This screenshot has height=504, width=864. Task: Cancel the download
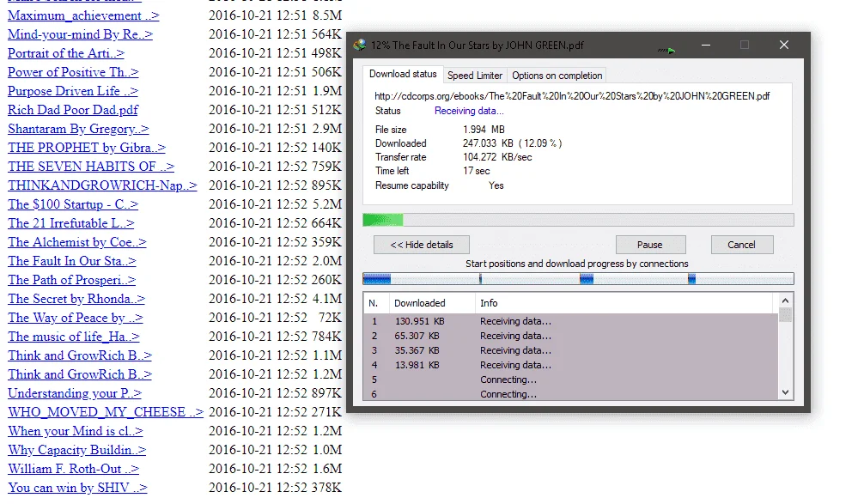(742, 245)
